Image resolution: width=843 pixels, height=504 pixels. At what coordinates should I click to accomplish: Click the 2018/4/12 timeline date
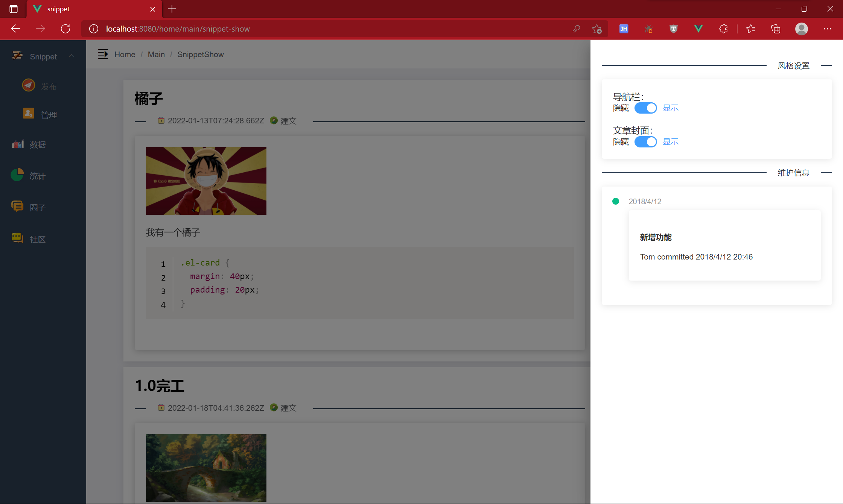[x=645, y=202]
